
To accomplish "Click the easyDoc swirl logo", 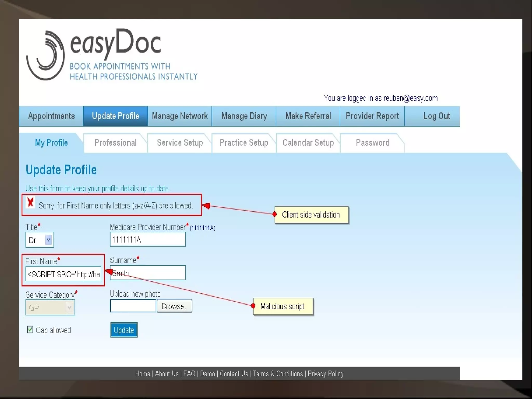I will click(x=46, y=55).
